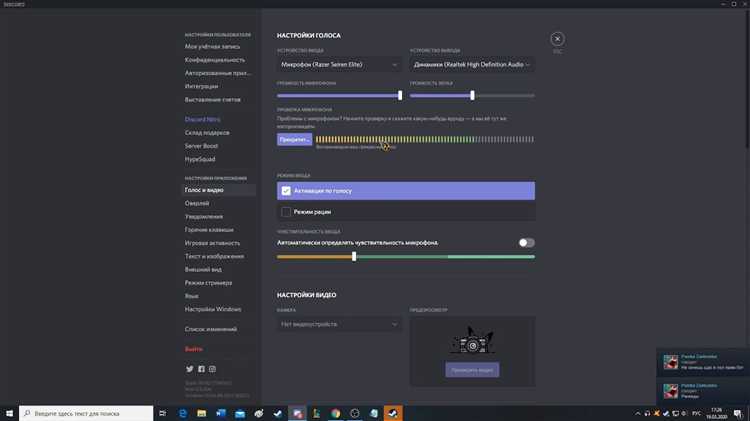Close settings with the ESC circle icon
Image resolution: width=750 pixels, height=421 pixels.
pyautogui.click(x=557, y=39)
